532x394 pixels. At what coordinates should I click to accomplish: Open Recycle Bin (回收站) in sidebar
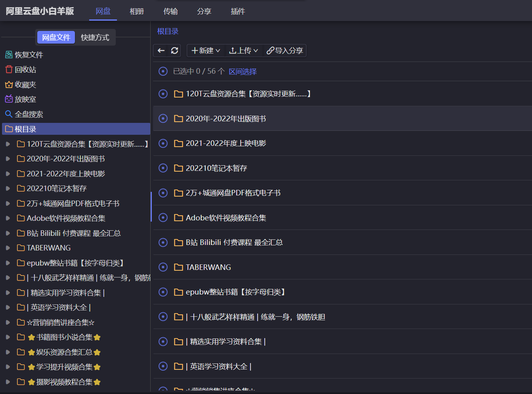click(25, 70)
